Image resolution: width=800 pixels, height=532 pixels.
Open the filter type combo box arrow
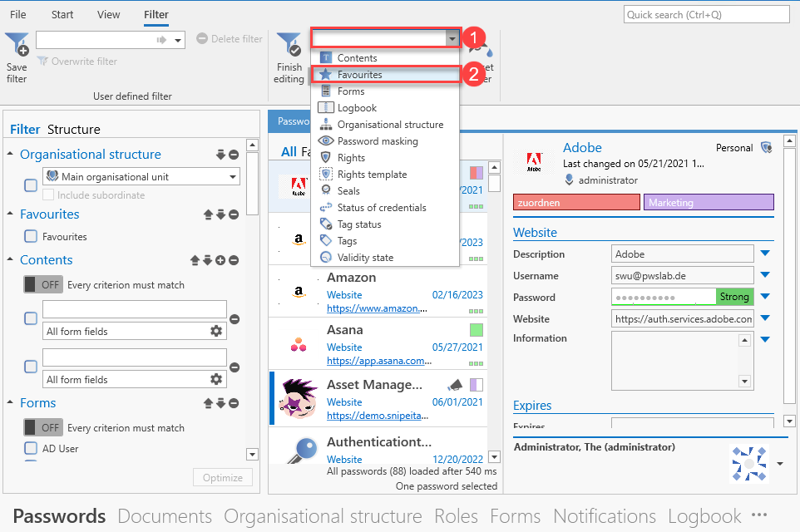[x=452, y=38]
